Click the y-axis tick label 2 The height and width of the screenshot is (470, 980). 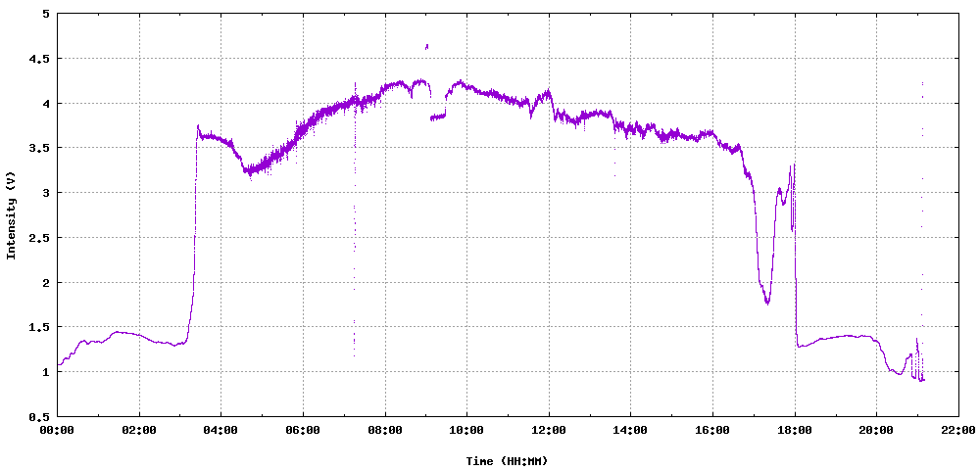tap(47, 282)
